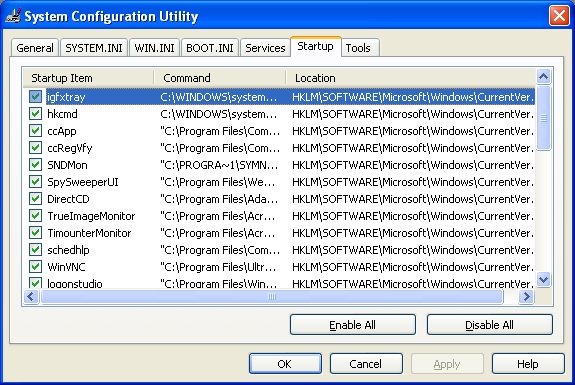Switch to the General tab
Viewport: 575px width, 385px height.
(x=35, y=48)
